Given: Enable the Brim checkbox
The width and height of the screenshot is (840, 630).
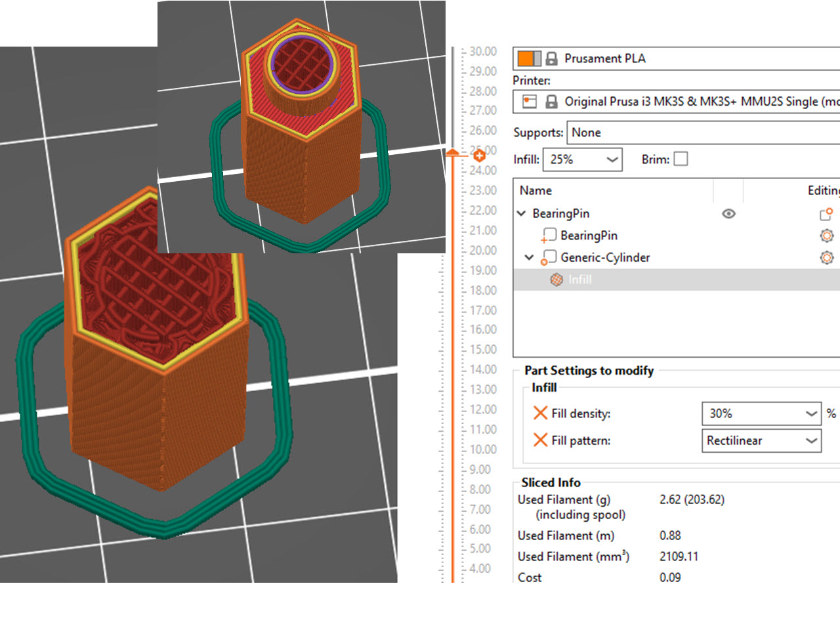Looking at the screenshot, I should pyautogui.click(x=681, y=159).
